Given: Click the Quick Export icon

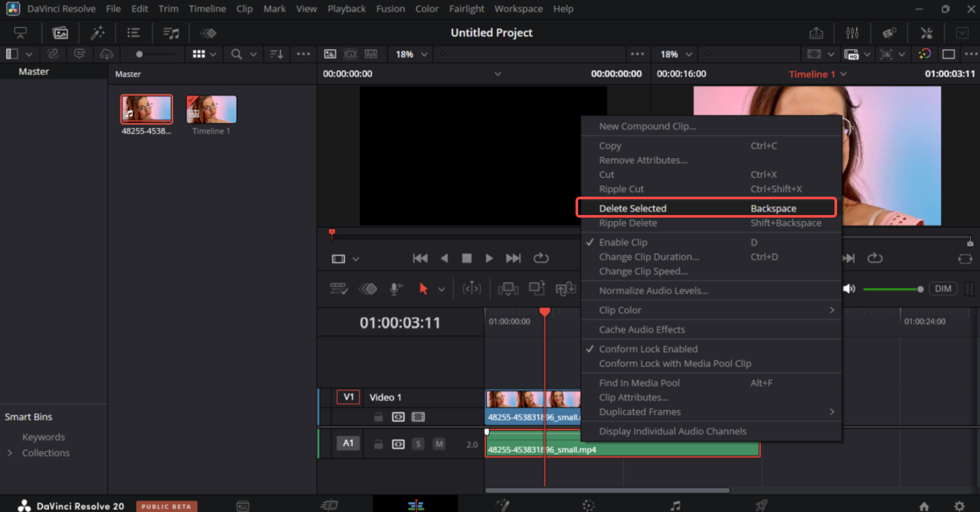Looking at the screenshot, I should (815, 33).
